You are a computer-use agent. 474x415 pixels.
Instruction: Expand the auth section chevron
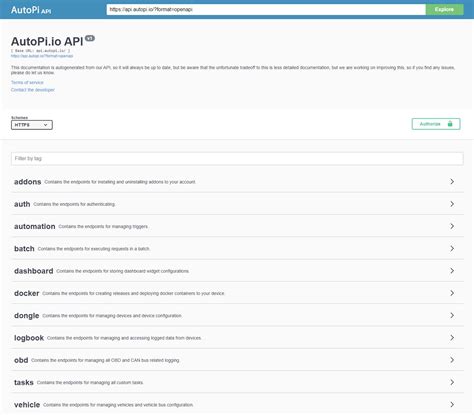pyautogui.click(x=452, y=204)
